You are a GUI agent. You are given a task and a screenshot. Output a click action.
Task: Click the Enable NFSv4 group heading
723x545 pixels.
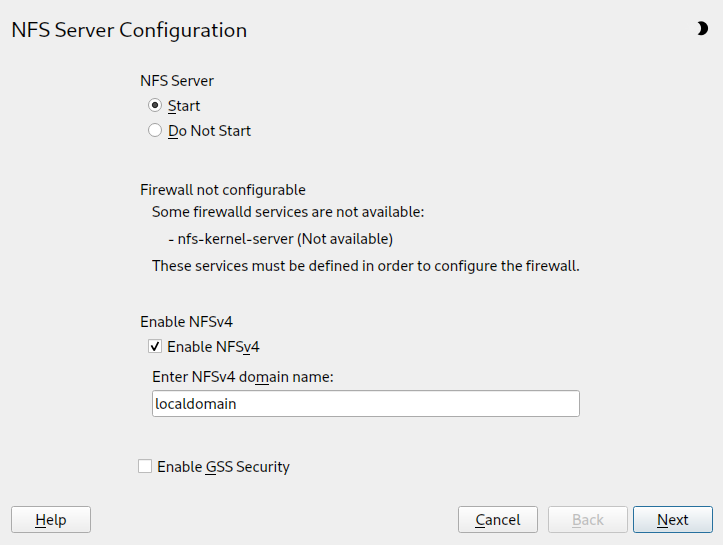click(186, 322)
